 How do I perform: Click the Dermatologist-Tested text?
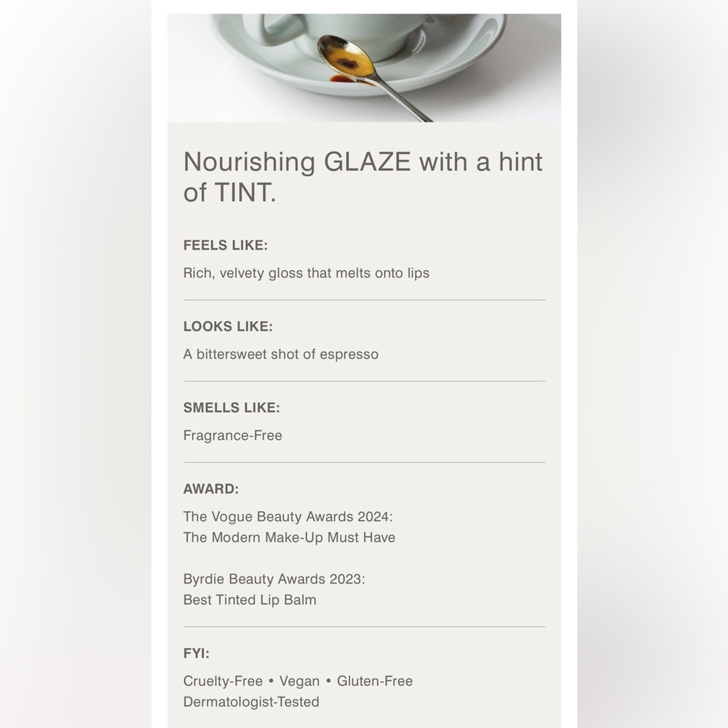click(x=251, y=702)
